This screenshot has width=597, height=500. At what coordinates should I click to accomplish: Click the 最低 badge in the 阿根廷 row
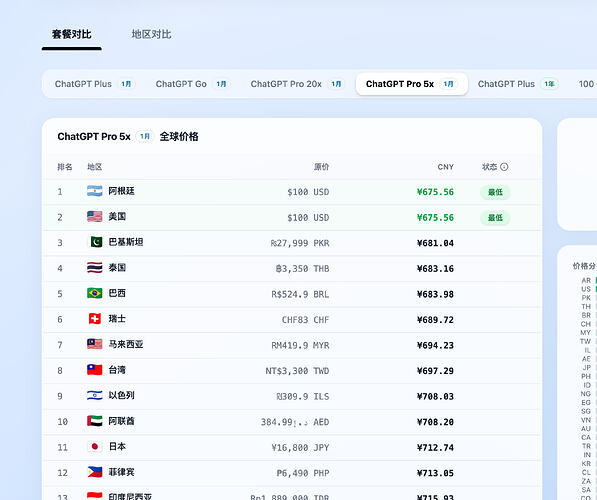(x=495, y=192)
